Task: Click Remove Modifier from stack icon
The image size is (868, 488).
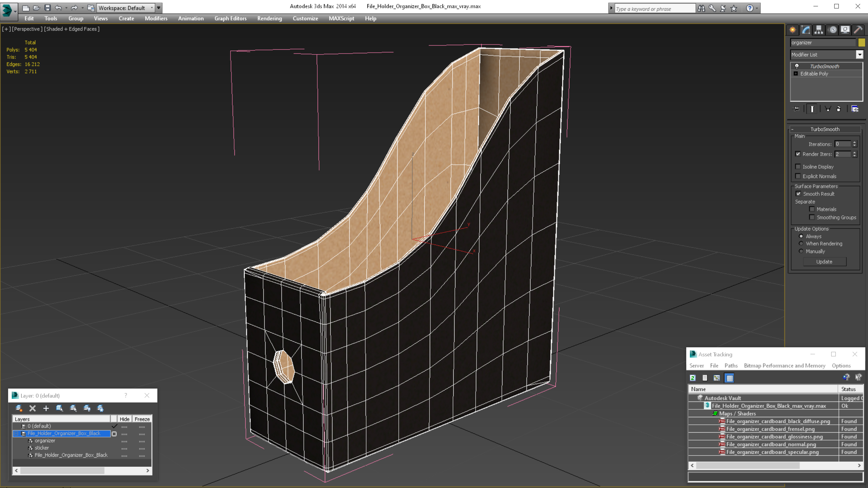Action: point(839,109)
